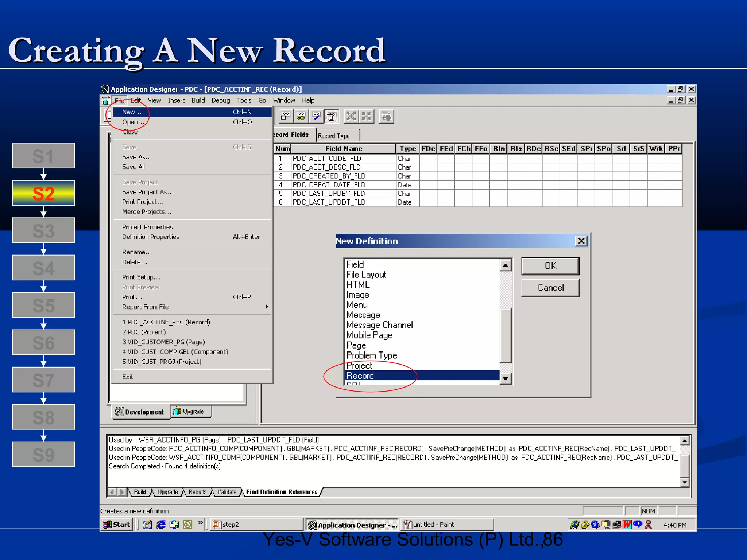Select Record in the definition list

pyautogui.click(x=422, y=376)
